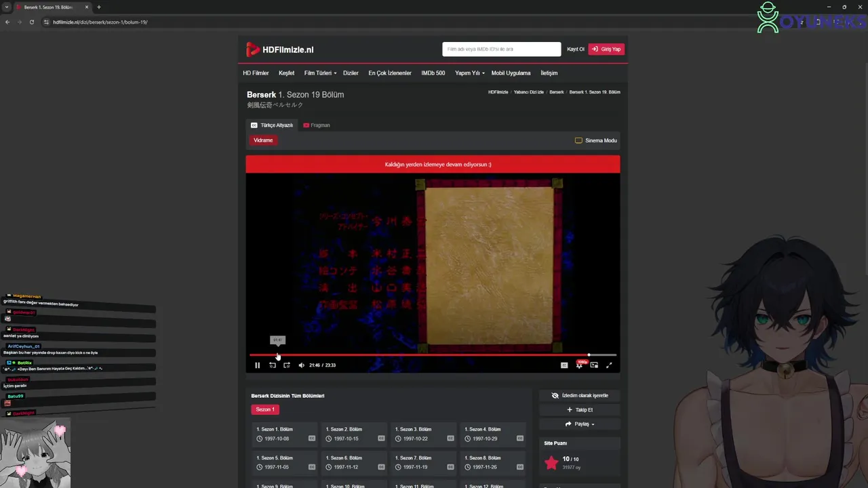
Task: Click Takip Et follow button
Action: [580, 409]
